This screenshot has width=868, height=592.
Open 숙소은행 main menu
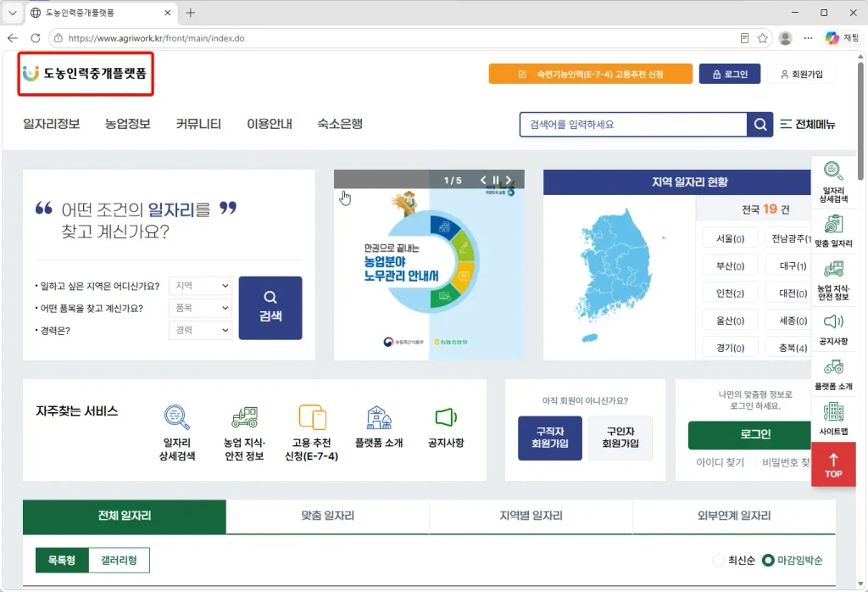tap(340, 124)
